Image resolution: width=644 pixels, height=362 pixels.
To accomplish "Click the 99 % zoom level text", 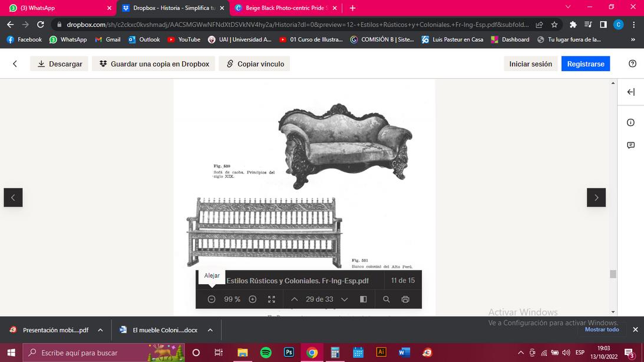I will pos(232,299).
